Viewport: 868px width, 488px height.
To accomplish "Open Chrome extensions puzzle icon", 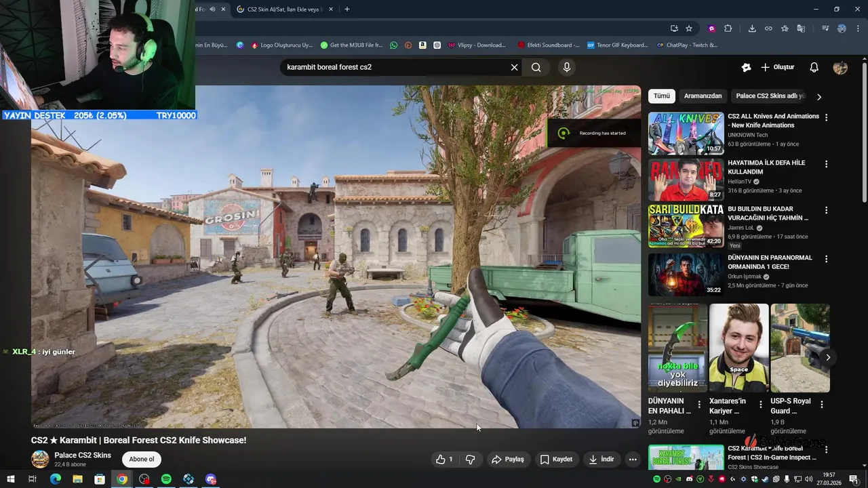I will [728, 28].
